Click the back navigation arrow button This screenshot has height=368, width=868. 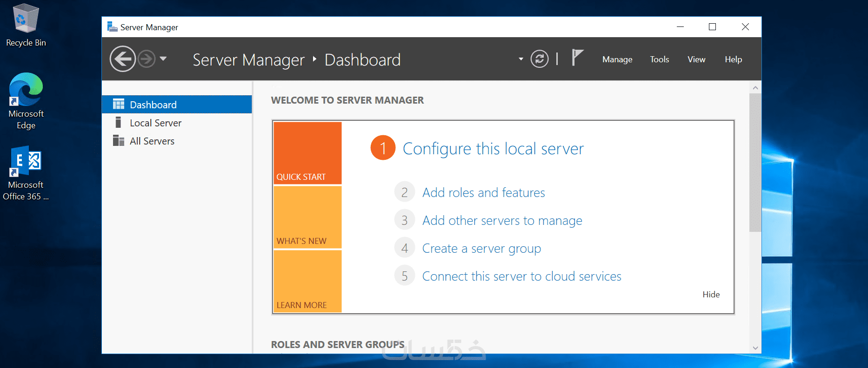(x=122, y=59)
